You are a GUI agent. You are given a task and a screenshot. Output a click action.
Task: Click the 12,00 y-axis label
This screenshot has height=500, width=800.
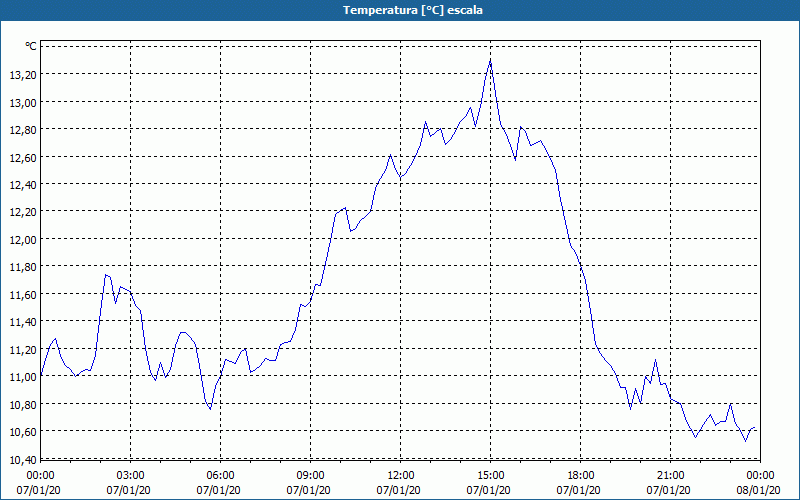pyautogui.click(x=23, y=239)
